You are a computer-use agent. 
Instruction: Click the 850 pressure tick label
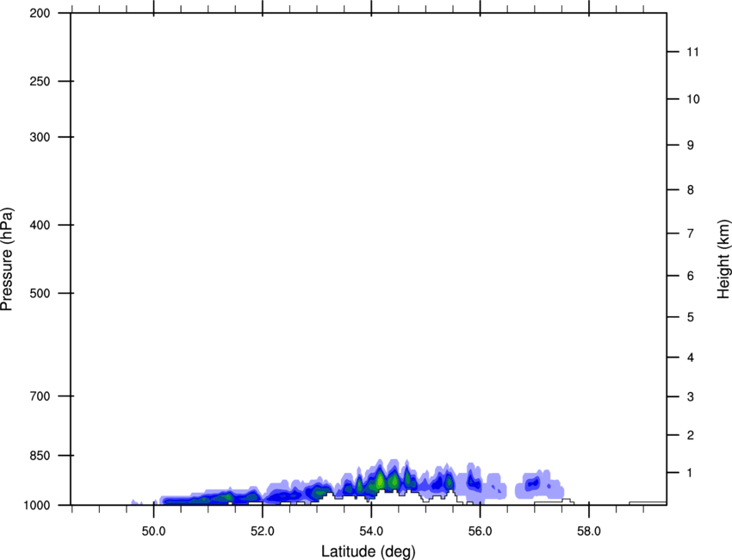pyautogui.click(x=40, y=455)
